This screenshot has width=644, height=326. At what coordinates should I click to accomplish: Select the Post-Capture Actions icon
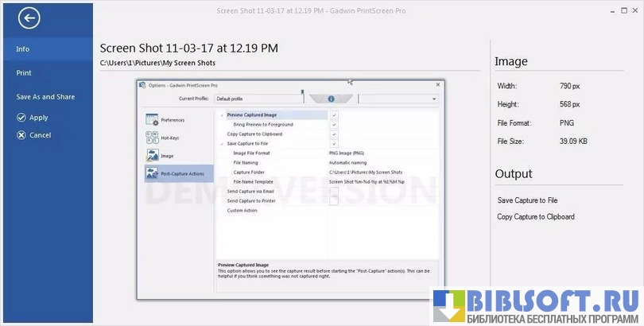coord(152,173)
